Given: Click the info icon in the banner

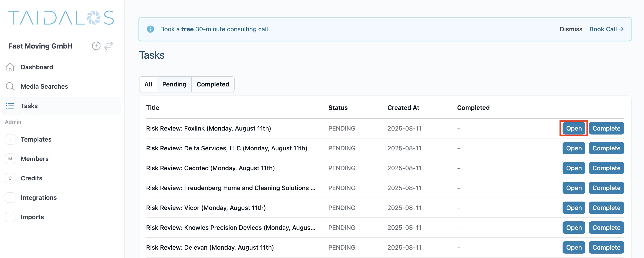Looking at the screenshot, I should point(150,29).
